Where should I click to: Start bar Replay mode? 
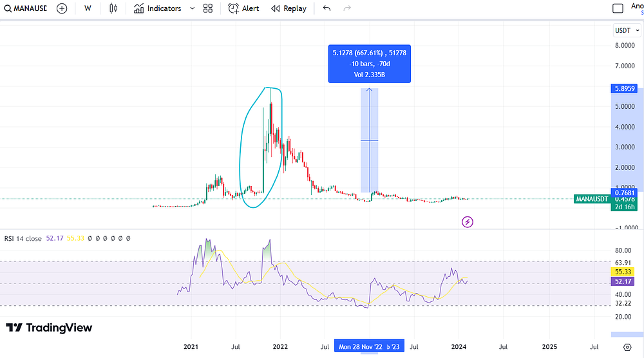[289, 8]
